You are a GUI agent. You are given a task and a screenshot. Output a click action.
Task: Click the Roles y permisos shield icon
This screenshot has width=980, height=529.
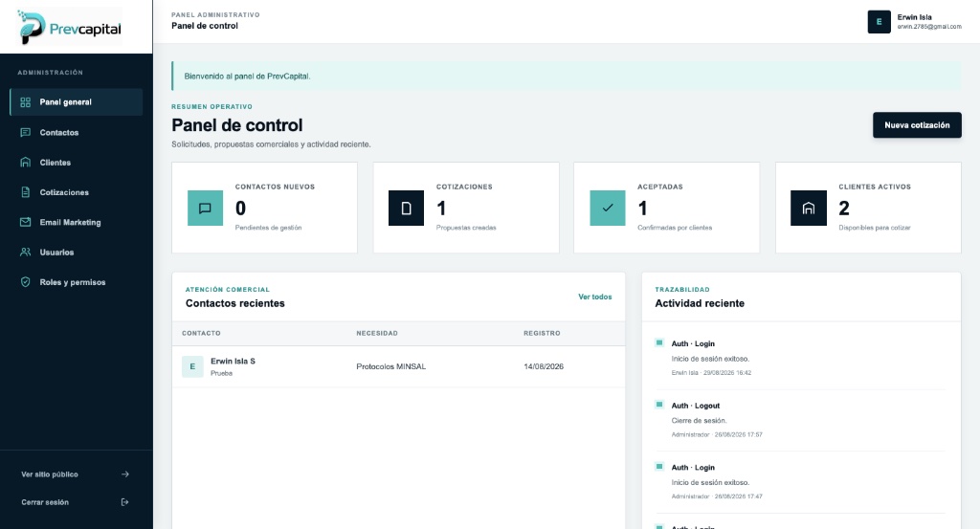[25, 282]
